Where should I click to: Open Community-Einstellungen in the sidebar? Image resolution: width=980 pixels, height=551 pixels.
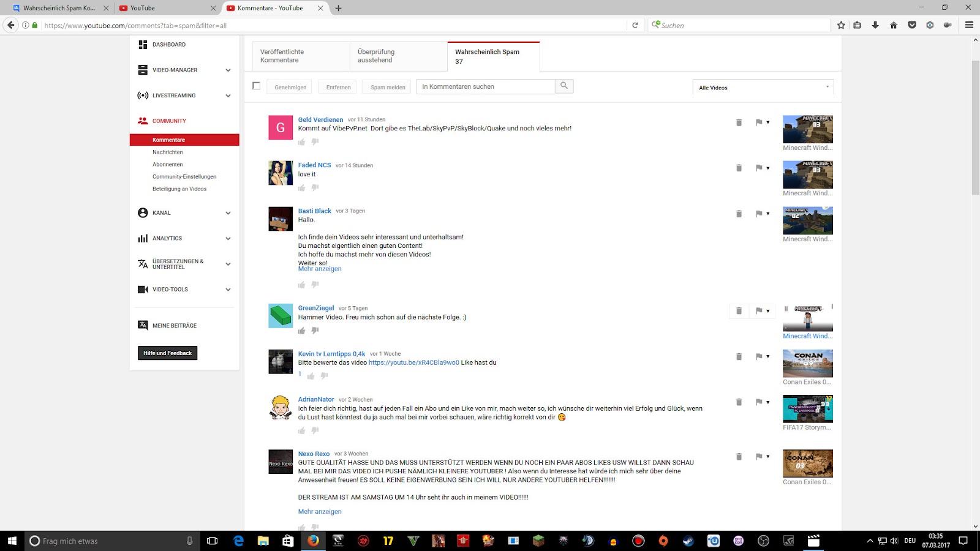(x=184, y=177)
